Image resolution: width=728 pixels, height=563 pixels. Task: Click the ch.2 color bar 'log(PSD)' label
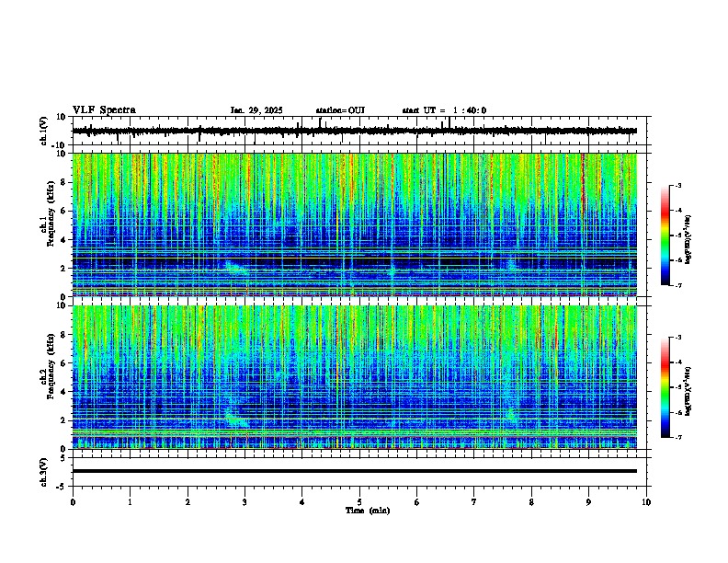click(688, 391)
